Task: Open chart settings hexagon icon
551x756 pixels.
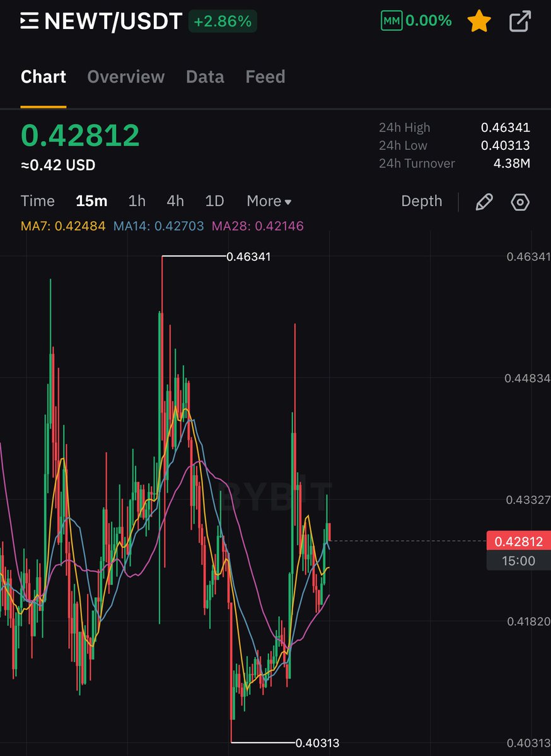Action: coord(520,202)
